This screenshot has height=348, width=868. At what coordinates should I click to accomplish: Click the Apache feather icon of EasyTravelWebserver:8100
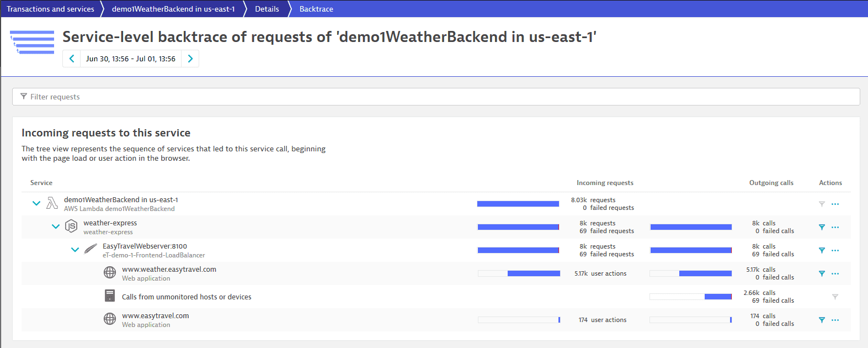[x=90, y=250]
